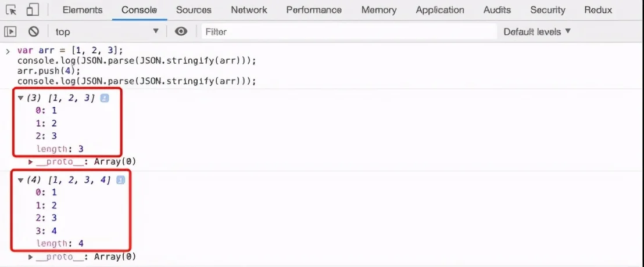
Task: Select the inspect element cursor icon
Action: click(x=11, y=10)
